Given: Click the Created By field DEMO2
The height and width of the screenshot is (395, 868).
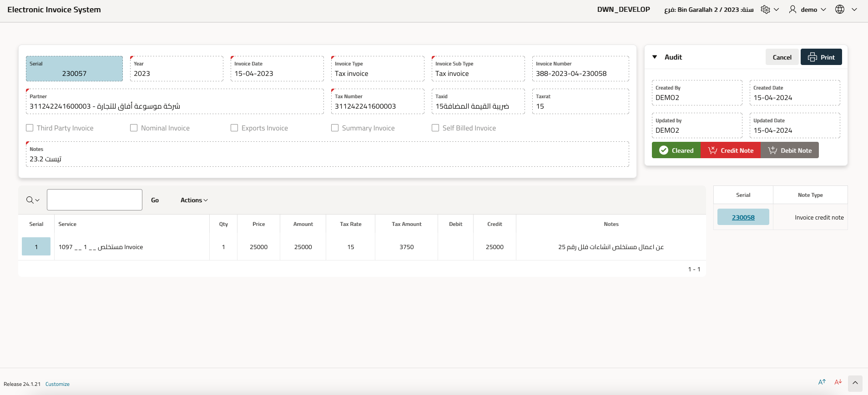Looking at the screenshot, I should tap(697, 93).
